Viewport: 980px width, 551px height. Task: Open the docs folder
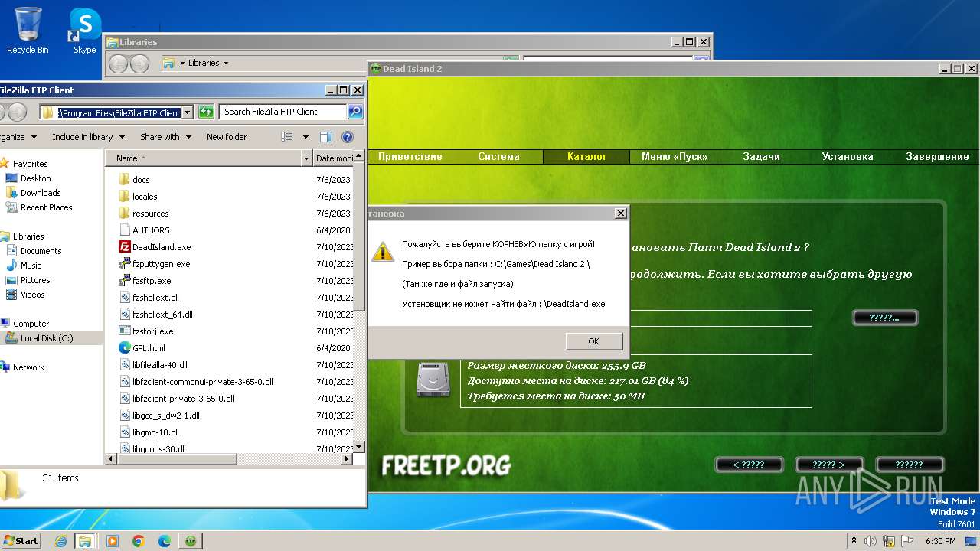point(141,180)
